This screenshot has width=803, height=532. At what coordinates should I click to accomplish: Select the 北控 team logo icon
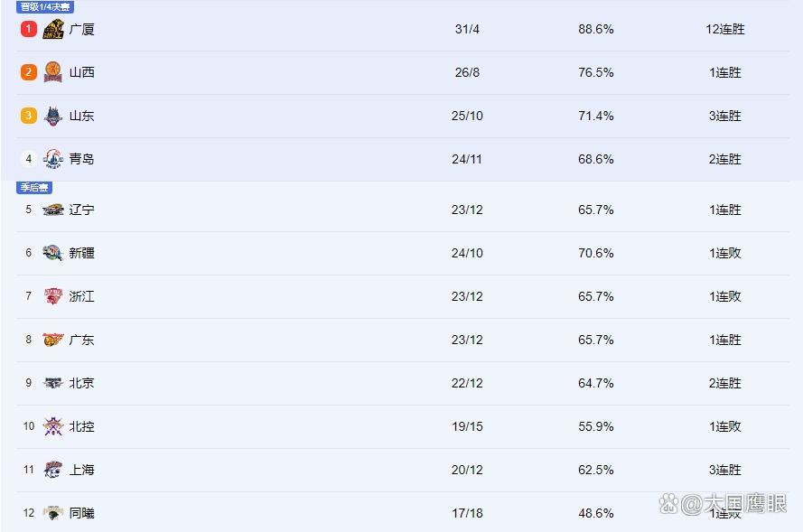point(53,426)
